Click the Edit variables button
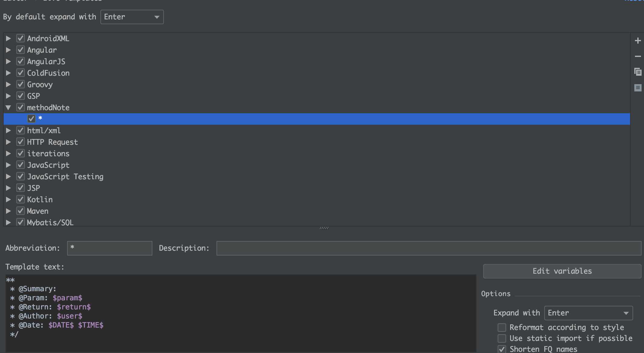Viewport: 644px width, 353px height. [562, 271]
